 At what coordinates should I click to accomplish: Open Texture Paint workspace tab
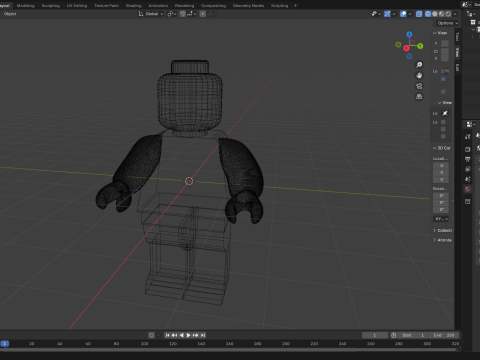point(106,5)
